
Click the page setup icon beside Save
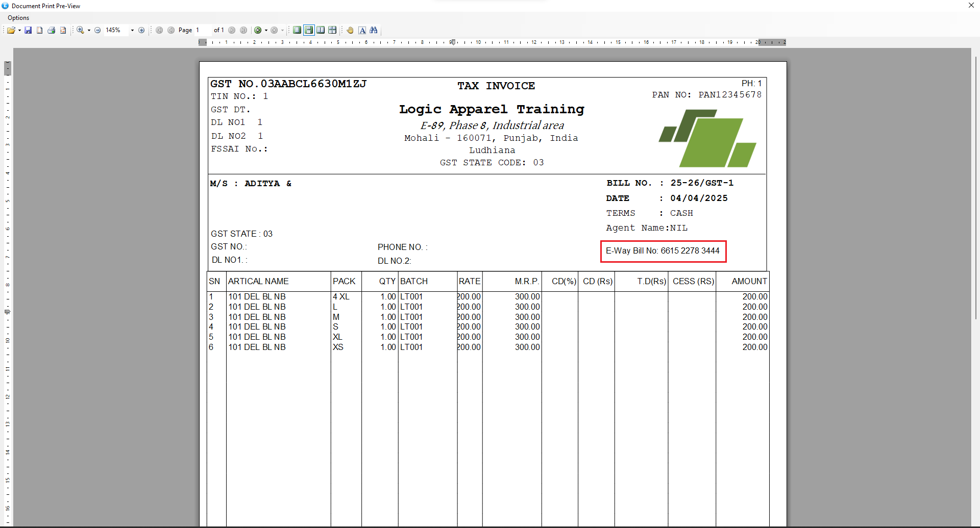click(40, 31)
